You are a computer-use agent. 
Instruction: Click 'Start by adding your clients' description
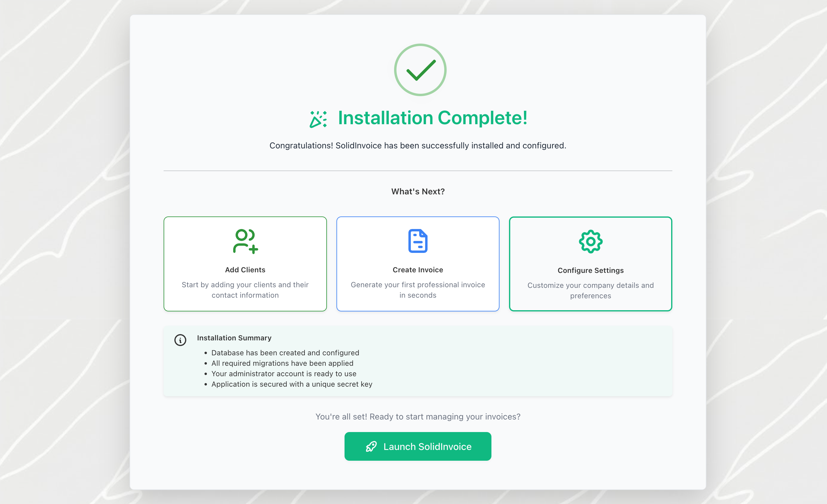click(245, 290)
